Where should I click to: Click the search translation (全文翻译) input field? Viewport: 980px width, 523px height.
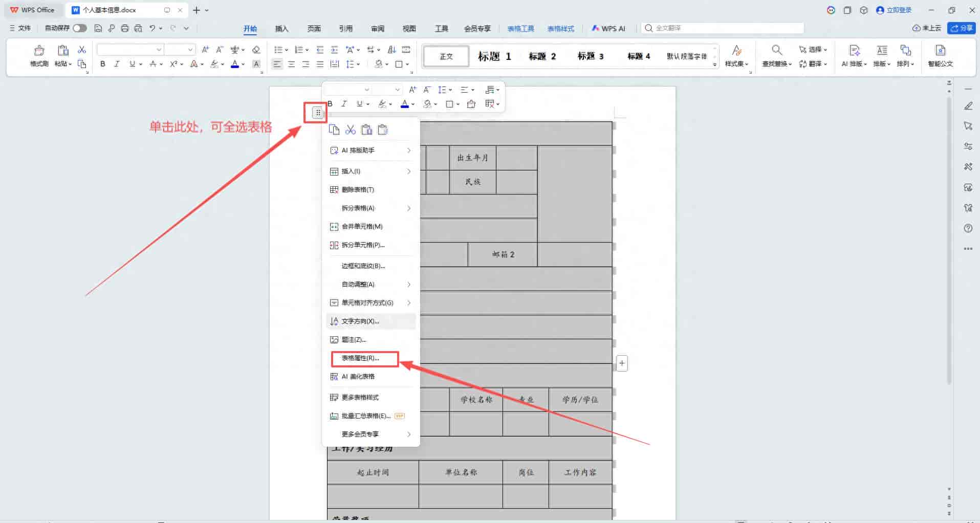723,28
